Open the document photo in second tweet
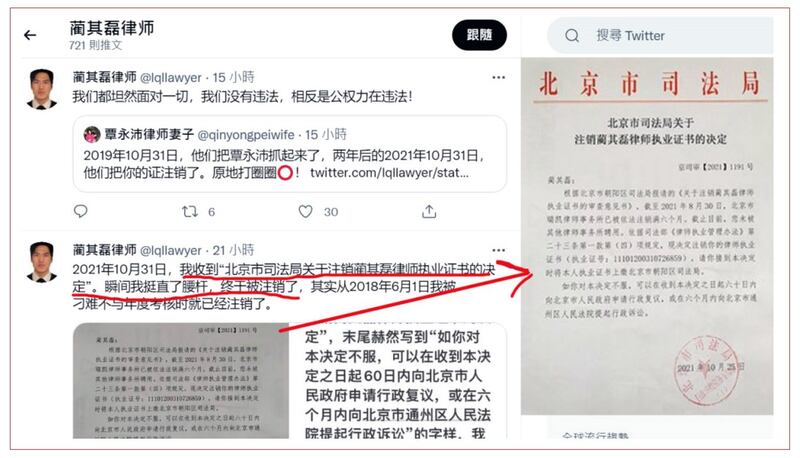Image resolution: width=800 pixels, height=458 pixels. (181, 380)
